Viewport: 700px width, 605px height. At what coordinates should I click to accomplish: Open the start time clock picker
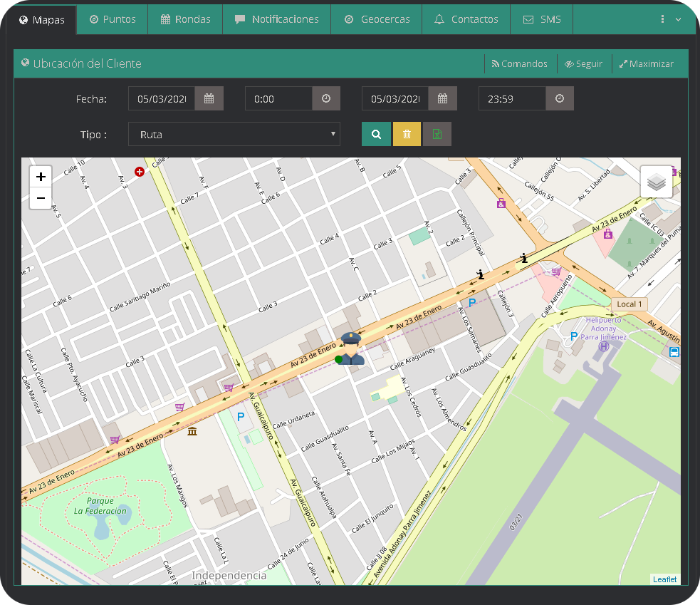click(x=326, y=98)
